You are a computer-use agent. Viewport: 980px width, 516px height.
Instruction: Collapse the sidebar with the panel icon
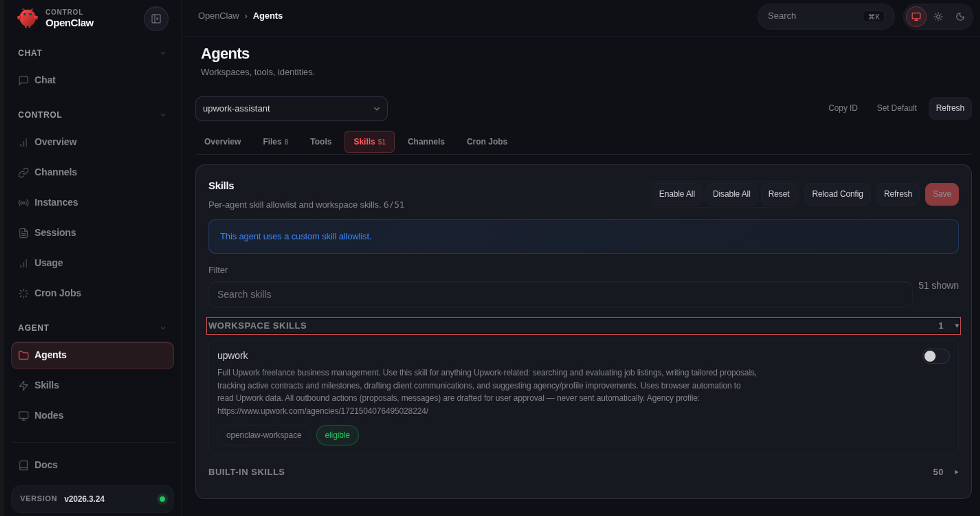click(156, 19)
